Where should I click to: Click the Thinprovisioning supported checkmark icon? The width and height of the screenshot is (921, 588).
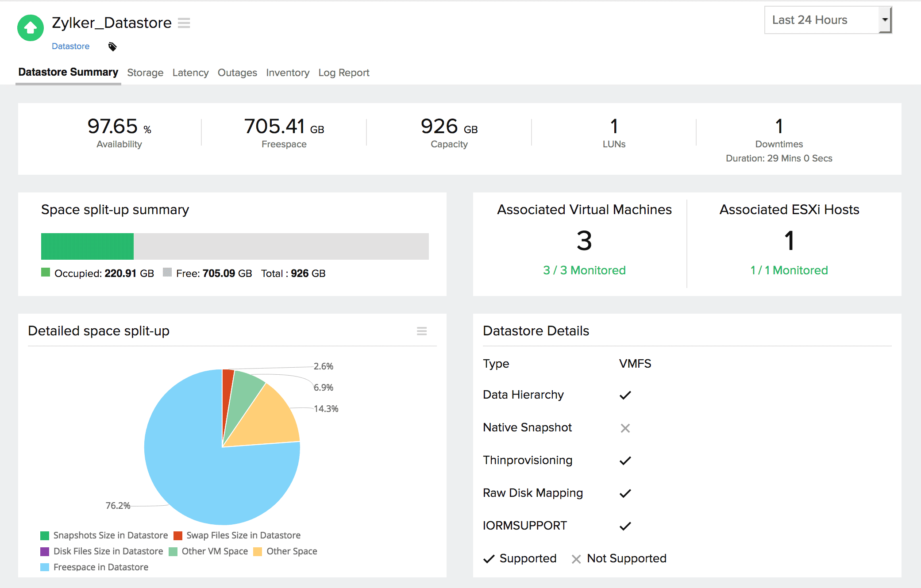point(625,460)
